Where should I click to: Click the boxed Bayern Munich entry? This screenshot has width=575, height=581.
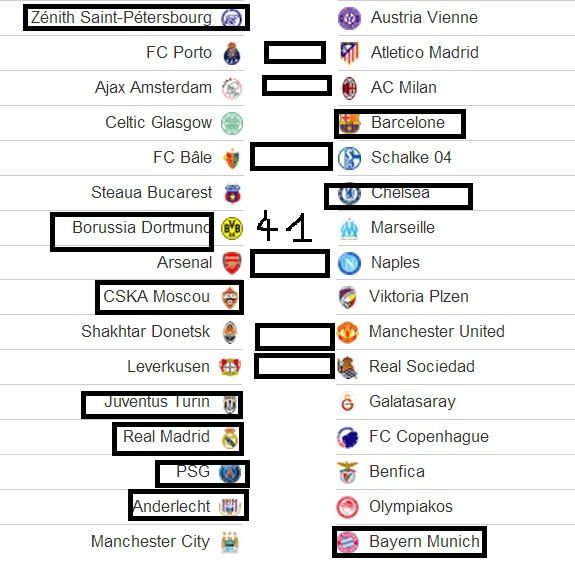point(409,542)
